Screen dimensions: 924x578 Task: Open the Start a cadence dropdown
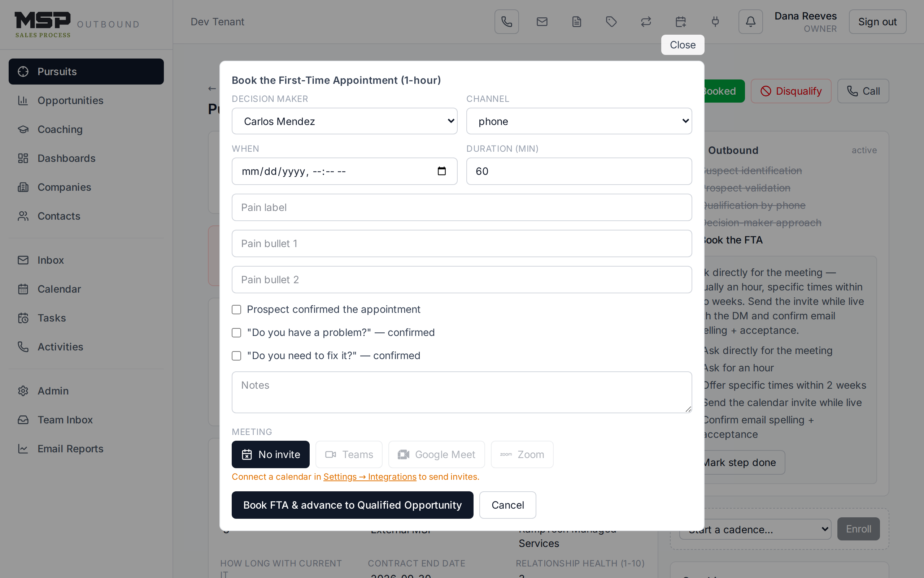[755, 530]
